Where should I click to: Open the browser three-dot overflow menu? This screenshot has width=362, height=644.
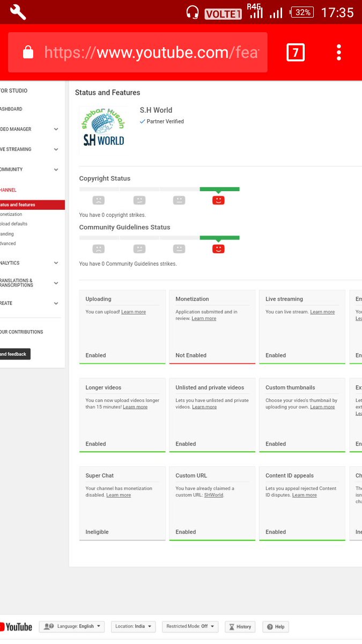tap(339, 52)
